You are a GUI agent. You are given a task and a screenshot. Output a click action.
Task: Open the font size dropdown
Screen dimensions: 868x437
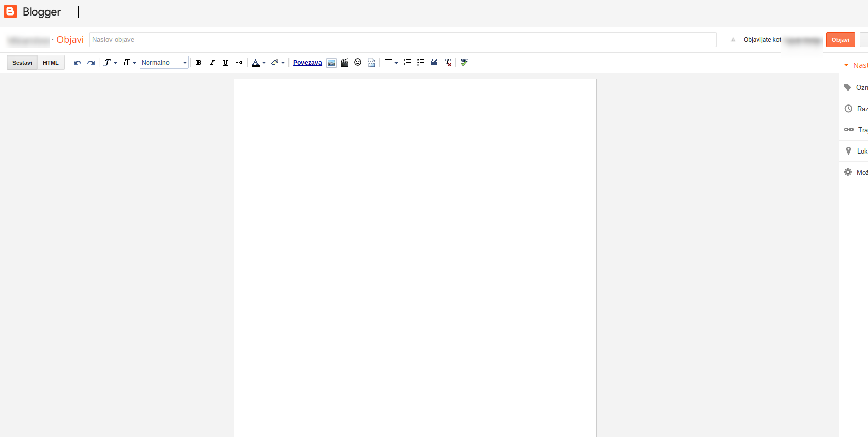pos(129,63)
